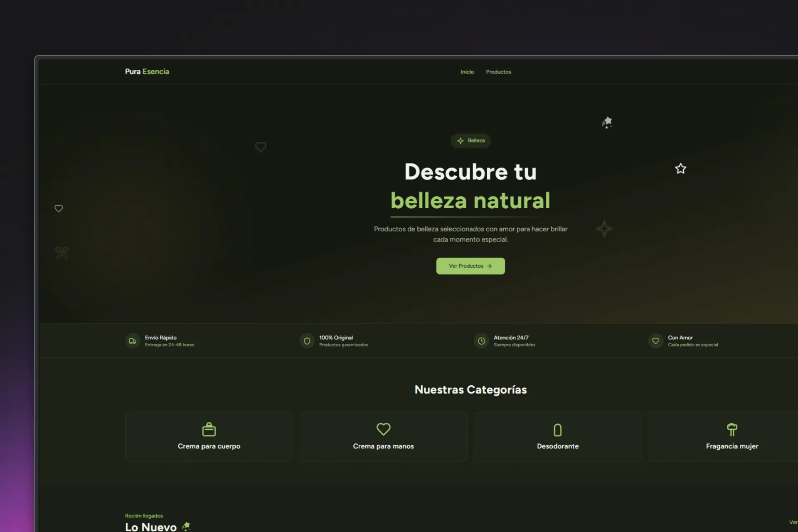The height and width of the screenshot is (532, 798).
Task: Open the Crema para cuerpo category card
Action: pos(209,436)
